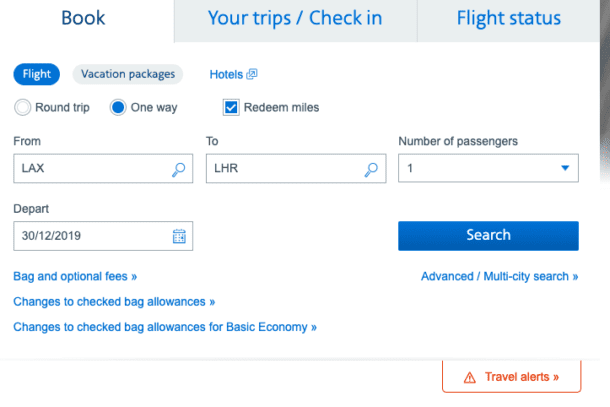Click the Travel alerts warning triangle icon
The image size is (610, 407).
pyautogui.click(x=469, y=377)
